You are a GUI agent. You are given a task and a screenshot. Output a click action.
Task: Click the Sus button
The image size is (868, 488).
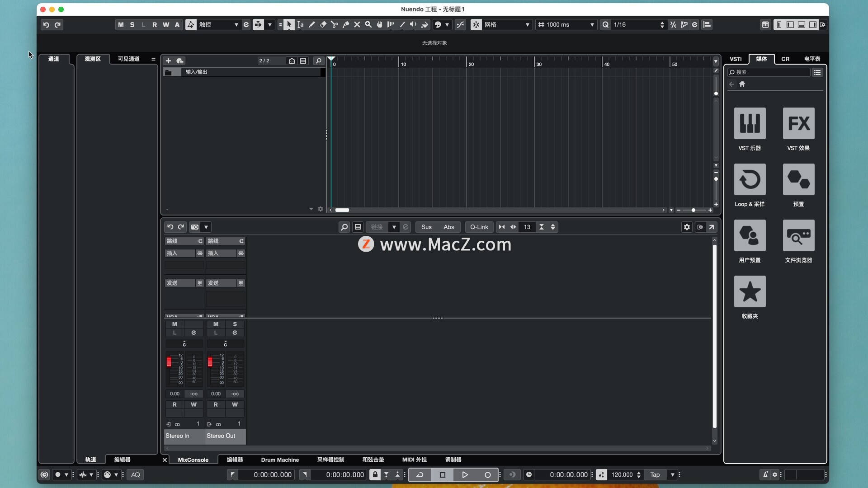pyautogui.click(x=426, y=227)
